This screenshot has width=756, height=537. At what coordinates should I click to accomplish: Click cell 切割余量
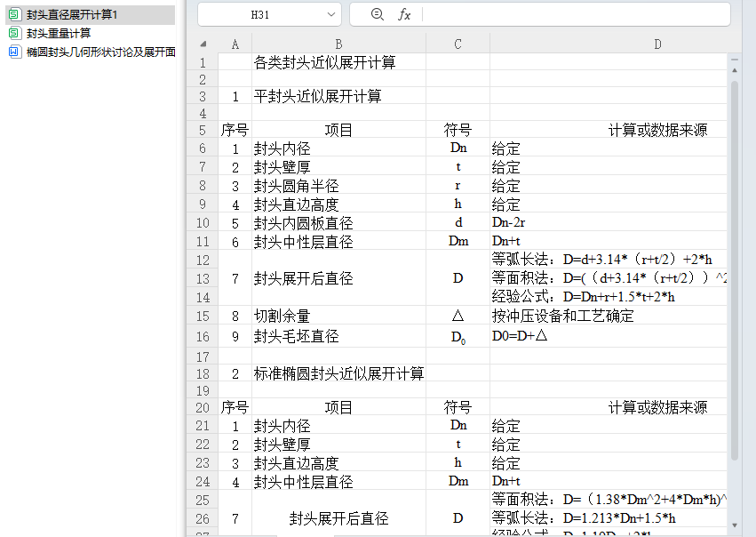(339, 316)
